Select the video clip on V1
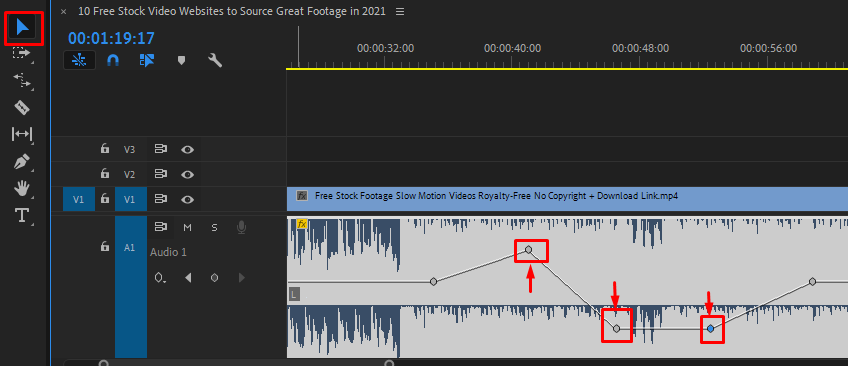The width and height of the screenshot is (848, 366). pyautogui.click(x=567, y=199)
